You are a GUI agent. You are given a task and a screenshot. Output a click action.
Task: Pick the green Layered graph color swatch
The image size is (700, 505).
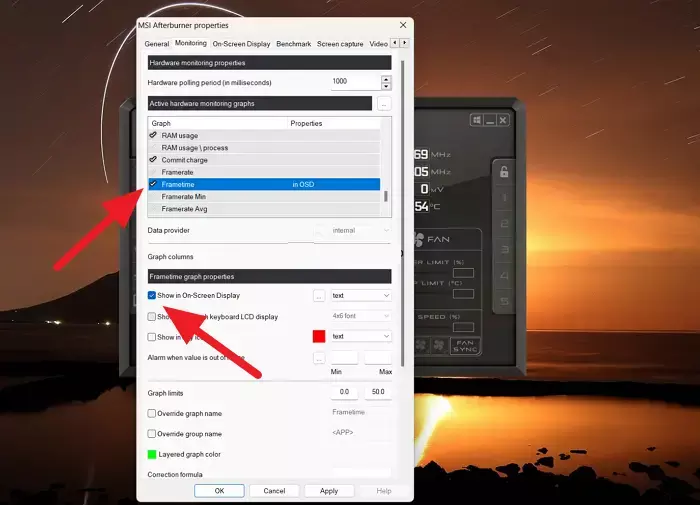click(x=152, y=454)
